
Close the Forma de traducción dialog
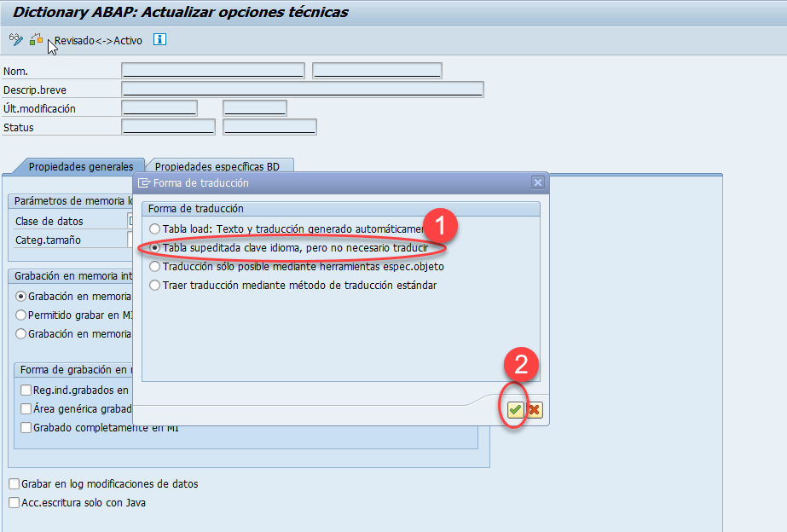point(537,182)
